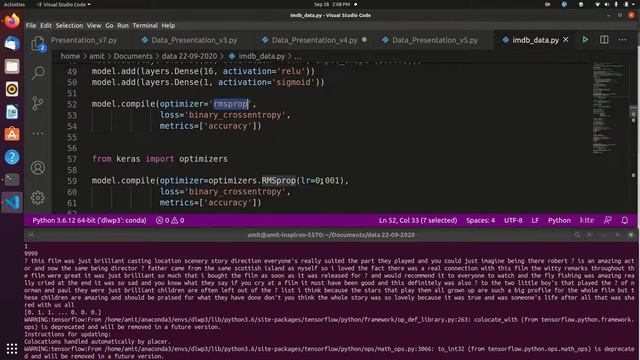Screen dimensions: 640x360
Task: Show errors and warnings count
Action: pos(170,220)
